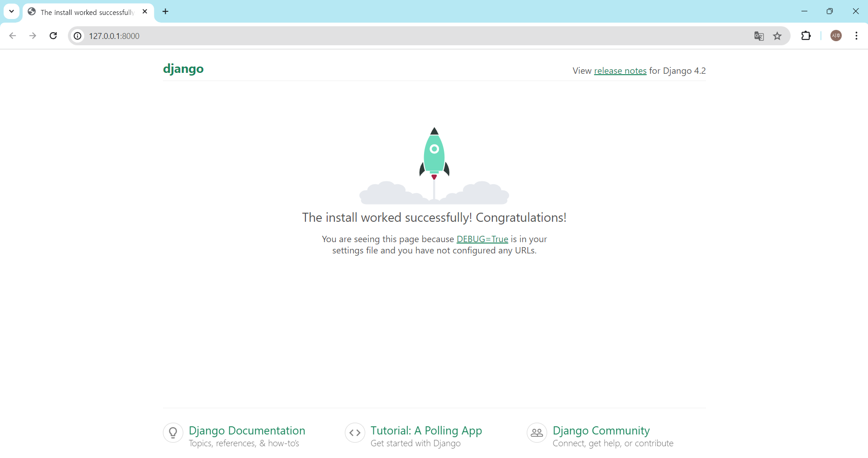Click the code brackets tutorial icon

tap(355, 433)
